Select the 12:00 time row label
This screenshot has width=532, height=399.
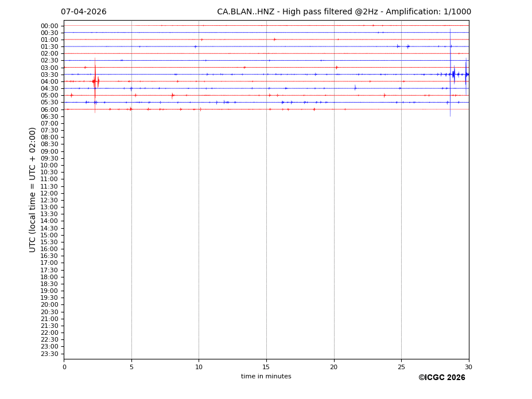click(49, 193)
